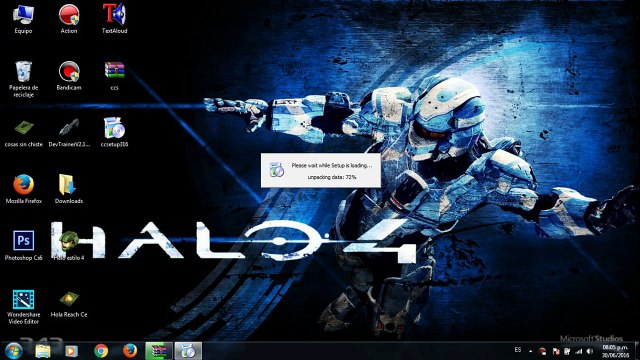Viewport: 640px width, 360px height.
Task: Open the ccs WinRAR archive icon
Action: tap(114, 76)
